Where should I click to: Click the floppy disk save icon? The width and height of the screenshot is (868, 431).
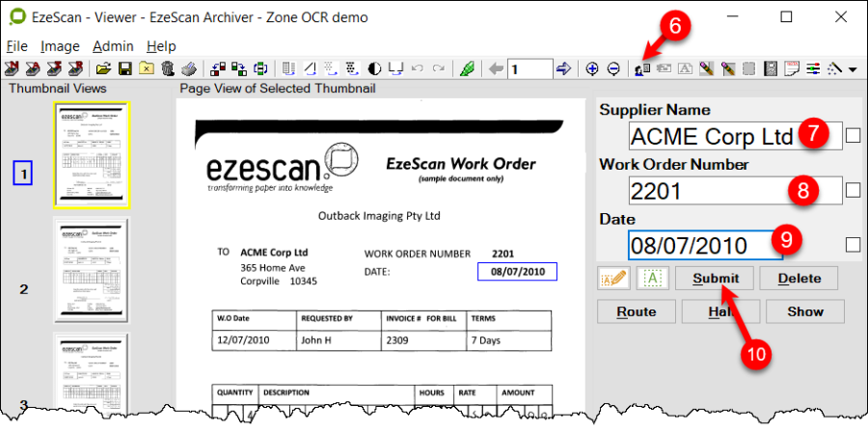click(124, 68)
